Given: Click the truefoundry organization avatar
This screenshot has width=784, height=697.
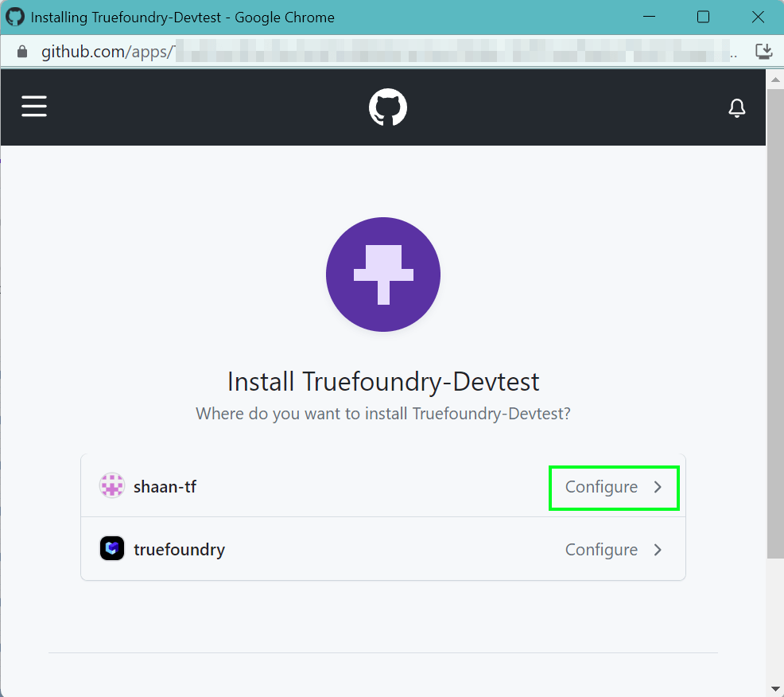Looking at the screenshot, I should point(112,548).
